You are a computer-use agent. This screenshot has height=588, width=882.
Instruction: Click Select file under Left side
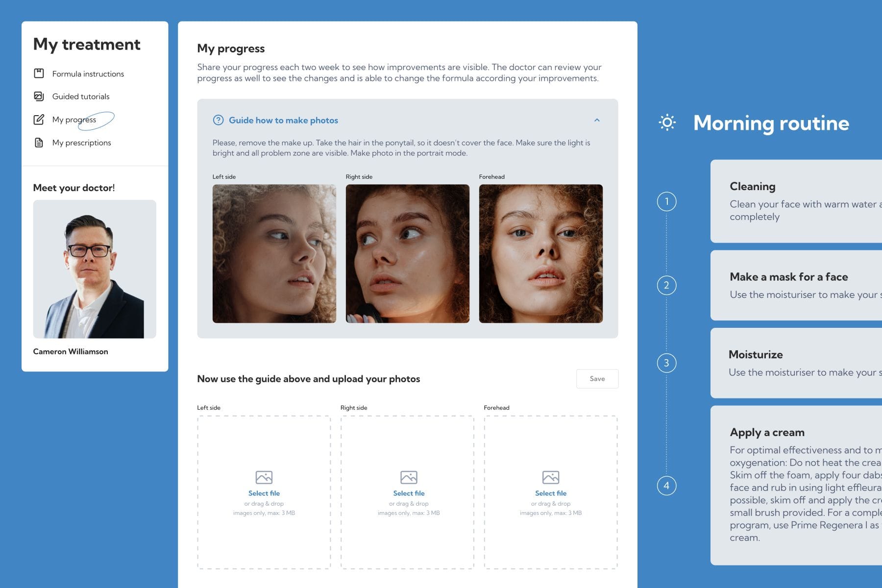(264, 493)
